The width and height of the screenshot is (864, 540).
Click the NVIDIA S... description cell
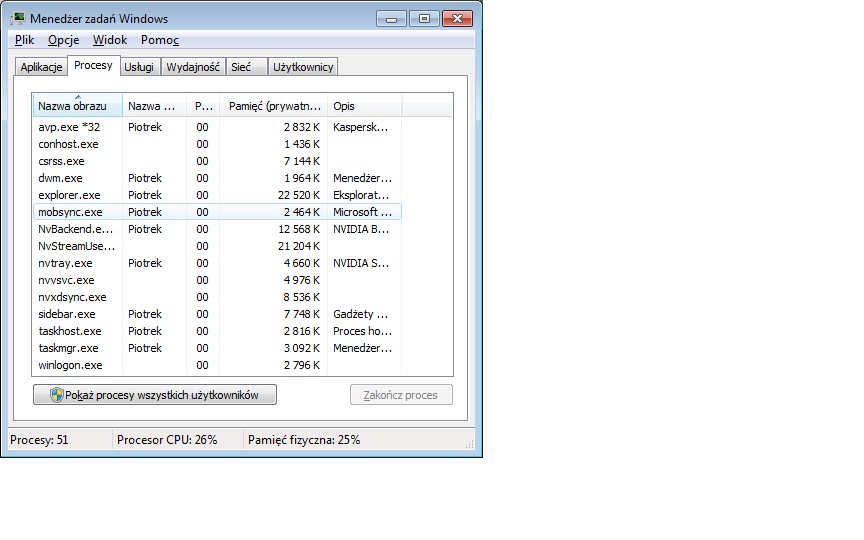coord(361,263)
